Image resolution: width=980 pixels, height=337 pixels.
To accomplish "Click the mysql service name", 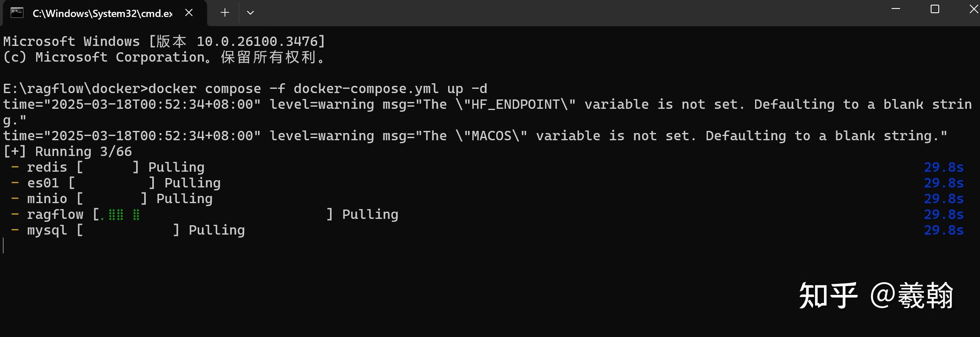I will 47,230.
